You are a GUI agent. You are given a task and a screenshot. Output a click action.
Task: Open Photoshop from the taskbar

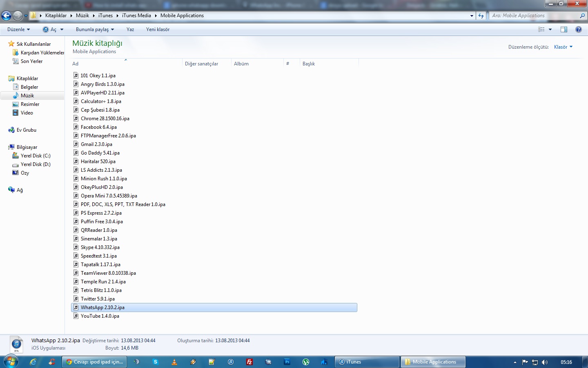[287, 362]
